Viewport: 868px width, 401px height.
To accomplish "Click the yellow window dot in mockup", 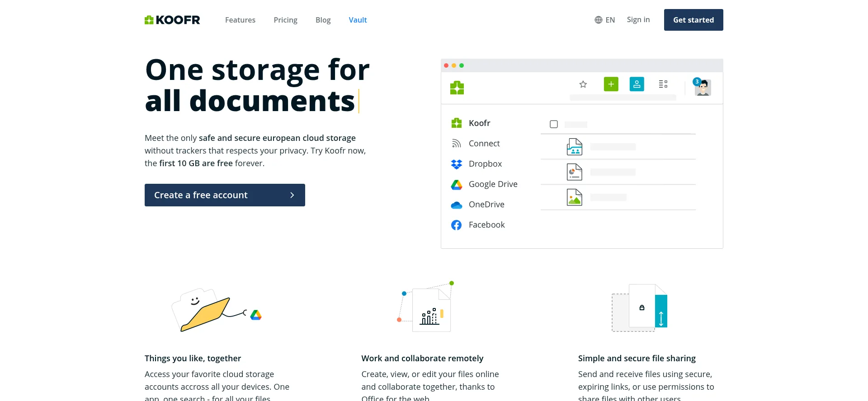I will point(454,65).
